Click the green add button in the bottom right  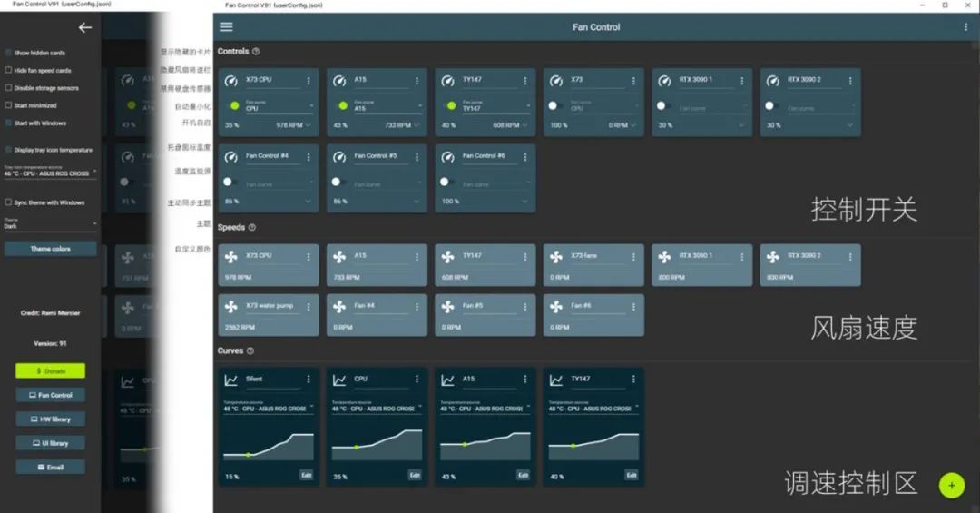point(951,485)
